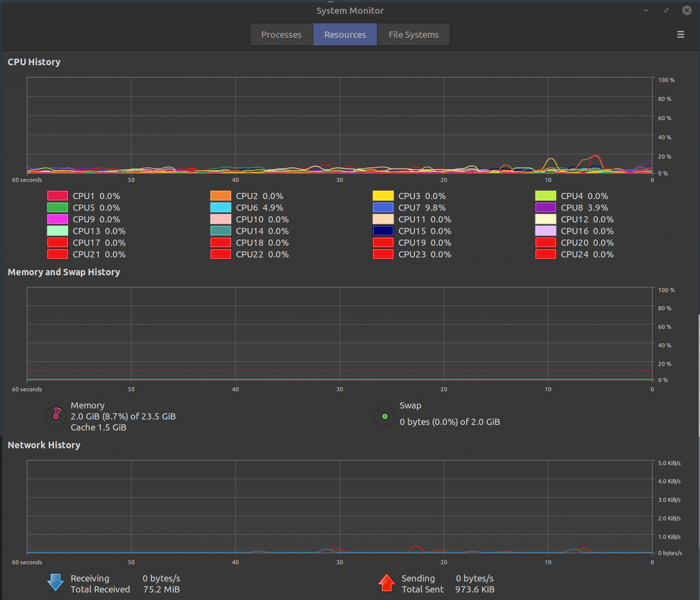
Task: Open the hamburger menu in the header
Action: [x=680, y=34]
